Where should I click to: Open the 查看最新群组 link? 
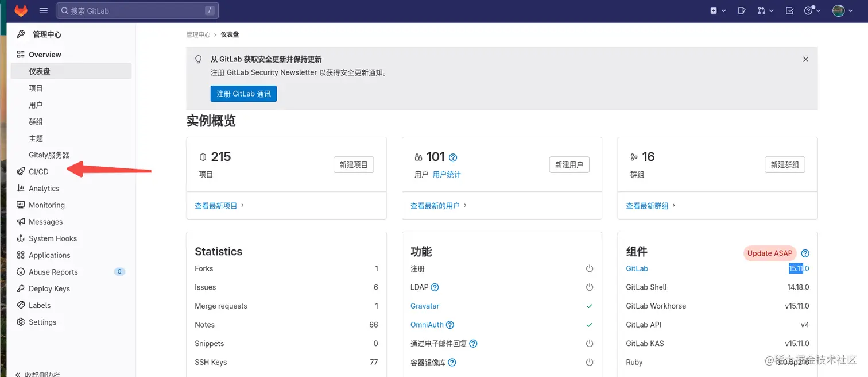pos(650,205)
